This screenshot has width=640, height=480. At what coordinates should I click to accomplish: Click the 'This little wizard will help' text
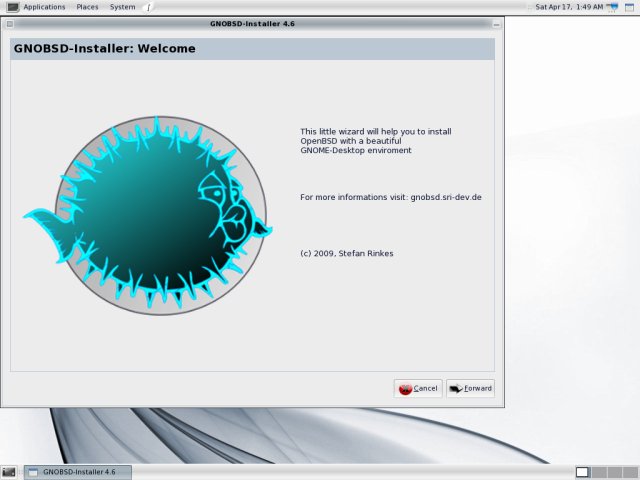[376, 141]
